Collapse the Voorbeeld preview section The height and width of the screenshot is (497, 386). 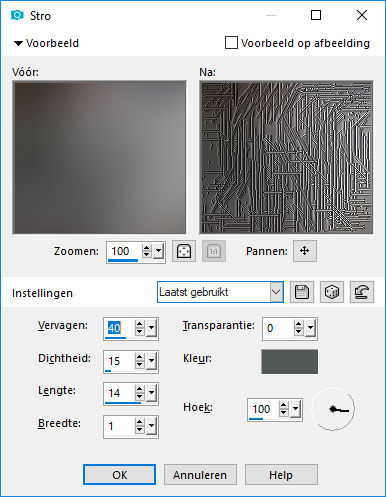tap(18, 43)
